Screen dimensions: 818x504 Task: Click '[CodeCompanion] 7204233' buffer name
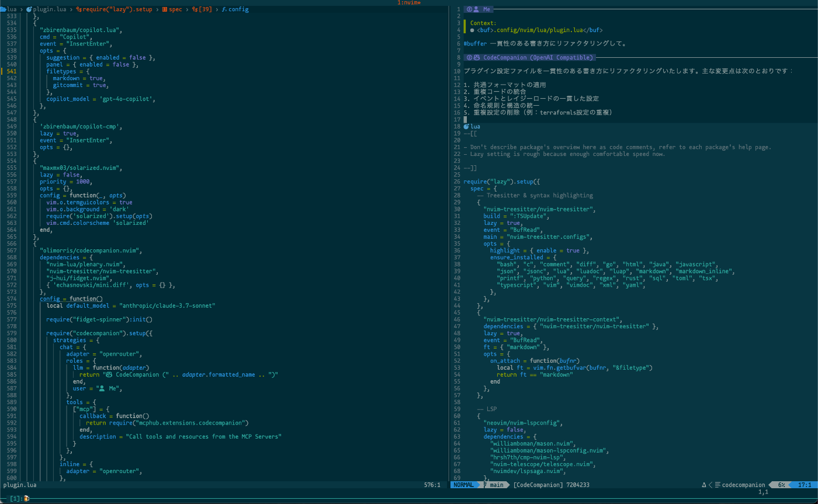552,485
